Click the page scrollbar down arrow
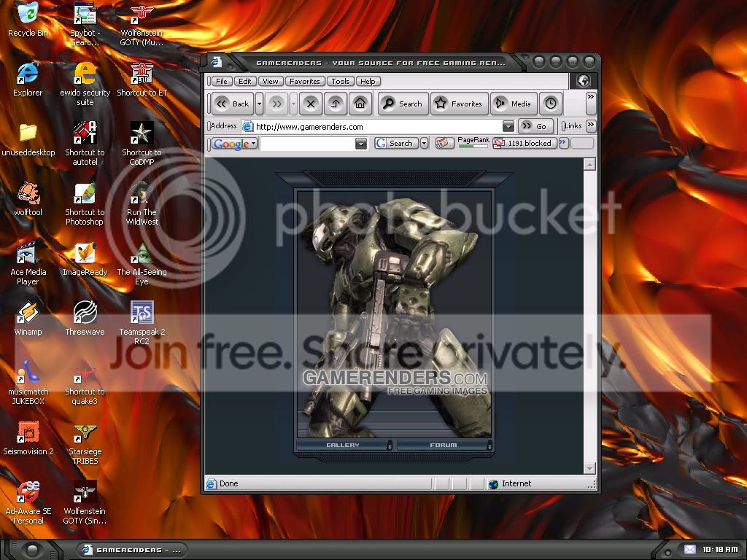 pos(589,468)
